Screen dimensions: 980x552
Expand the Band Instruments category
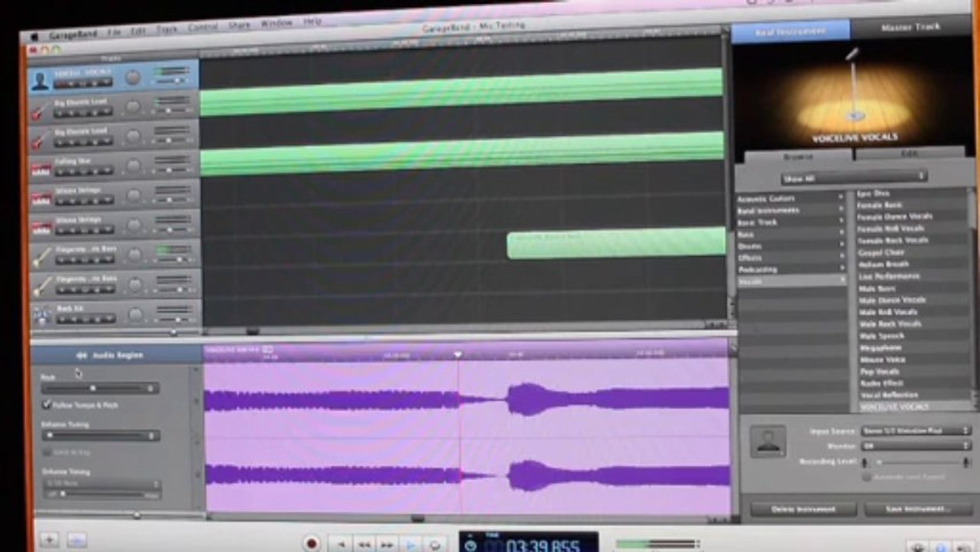790,210
